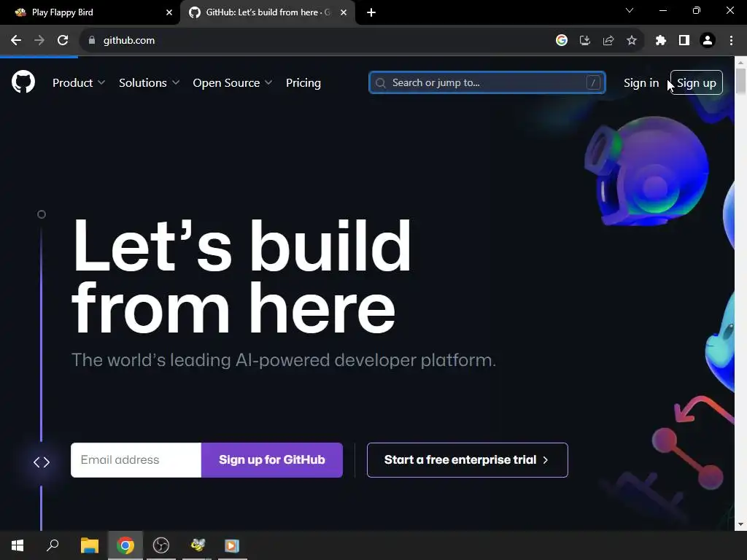The height and width of the screenshot is (560, 747).
Task: Click Sign up for GitHub
Action: (x=272, y=460)
